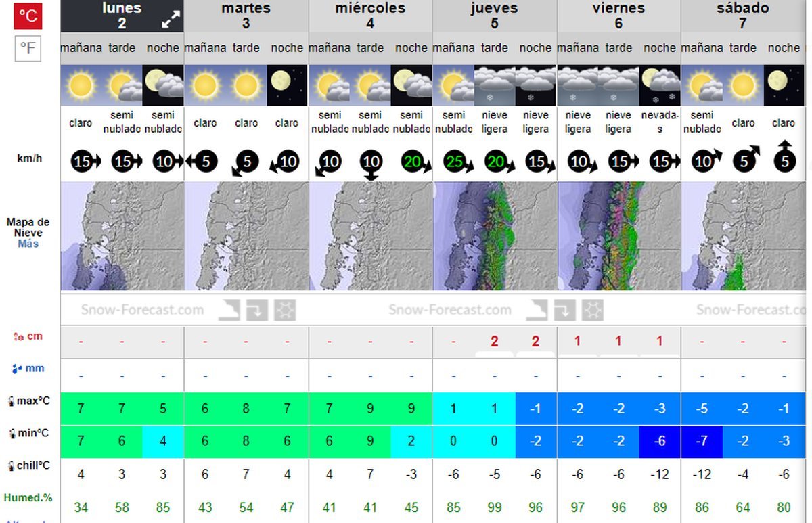This screenshot has height=523, width=812.
Task: Click the Humed.% row label
Action: (x=28, y=498)
